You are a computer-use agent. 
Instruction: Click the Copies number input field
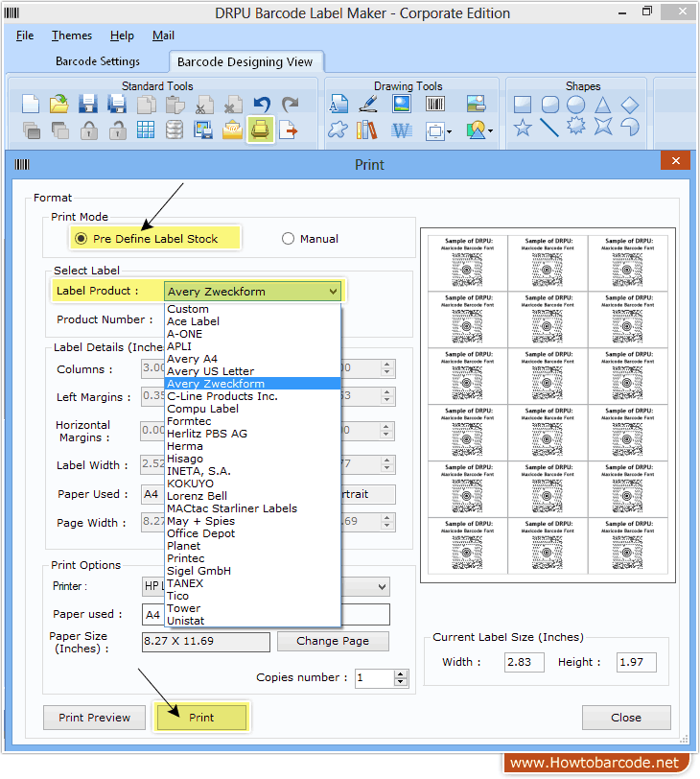(375, 678)
